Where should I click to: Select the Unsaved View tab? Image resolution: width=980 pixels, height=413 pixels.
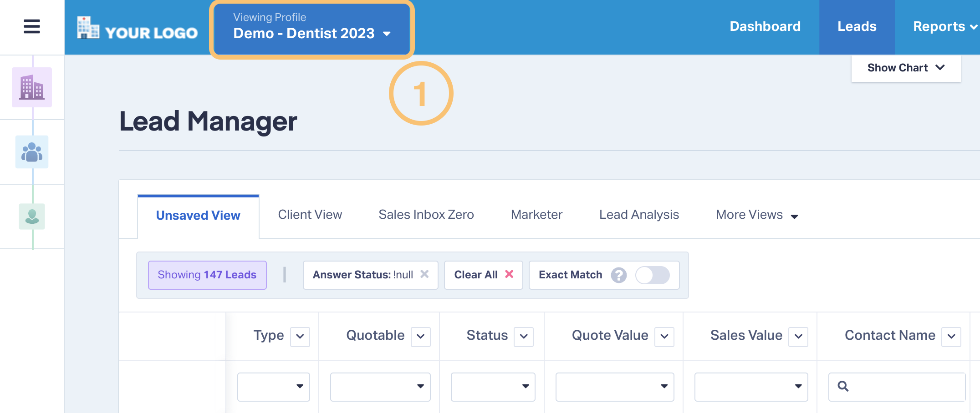click(x=198, y=216)
